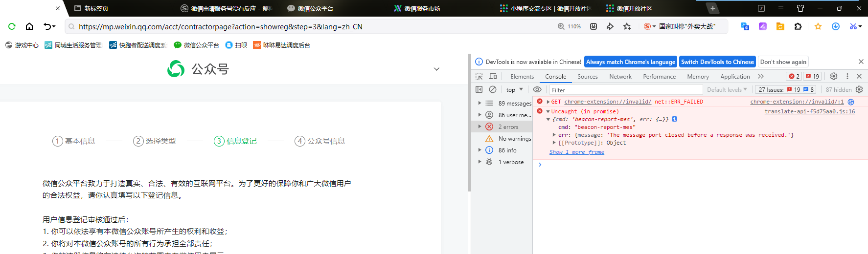Open the 110% zoom level indicator
Viewport: 868px width, 254px height.
pos(569,26)
